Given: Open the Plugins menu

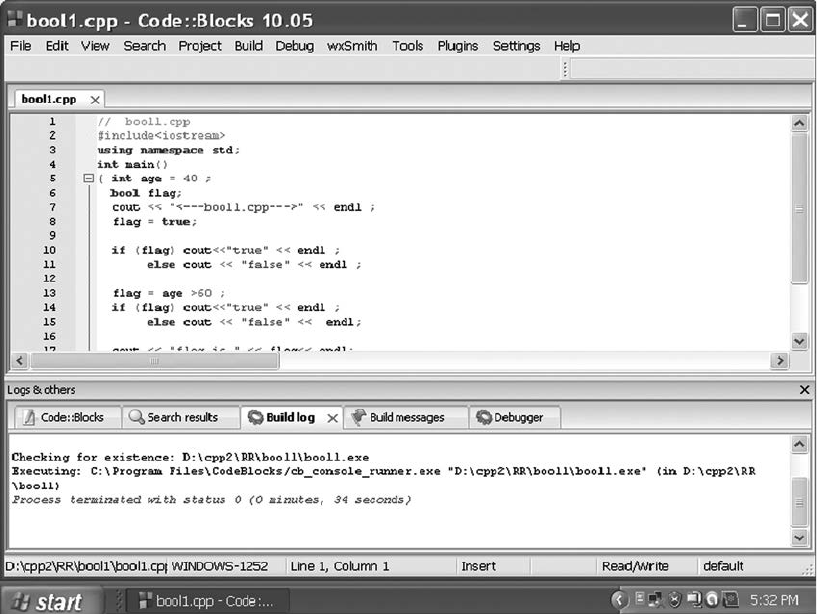Looking at the screenshot, I should (457, 46).
